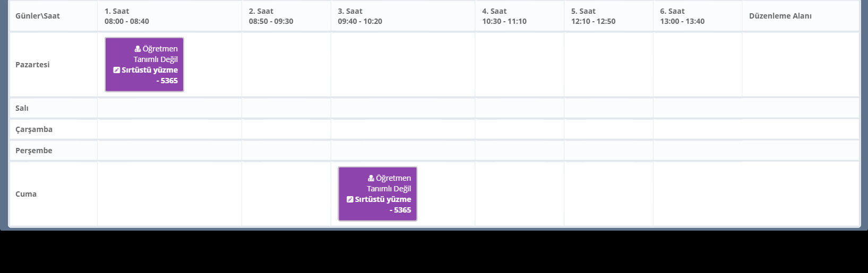Click the empty Cuma 6. Saat cell
The image size is (868, 273).
click(697, 194)
